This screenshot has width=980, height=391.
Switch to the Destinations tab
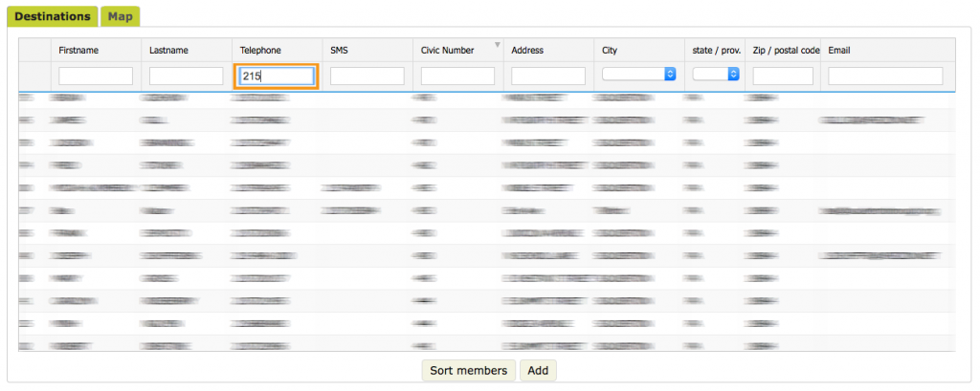53,17
